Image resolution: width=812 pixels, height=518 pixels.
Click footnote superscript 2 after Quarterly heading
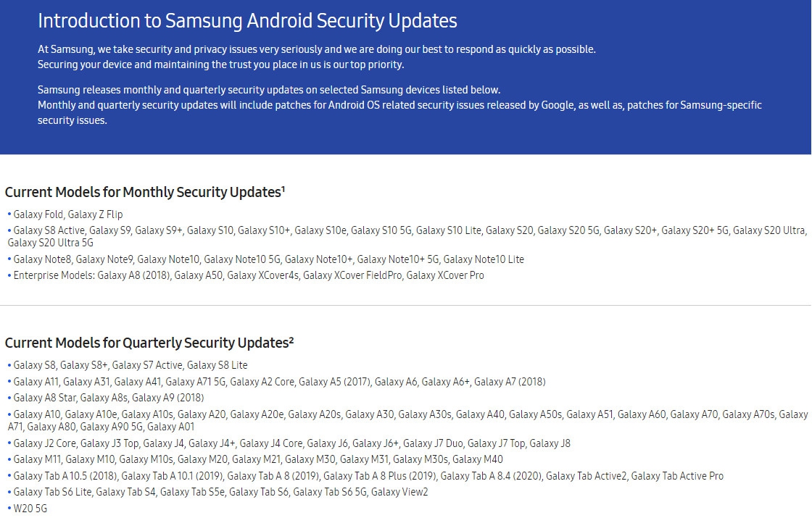coord(291,339)
